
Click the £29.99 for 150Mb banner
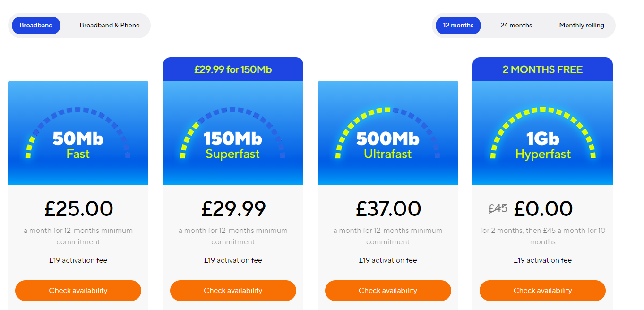click(x=233, y=69)
